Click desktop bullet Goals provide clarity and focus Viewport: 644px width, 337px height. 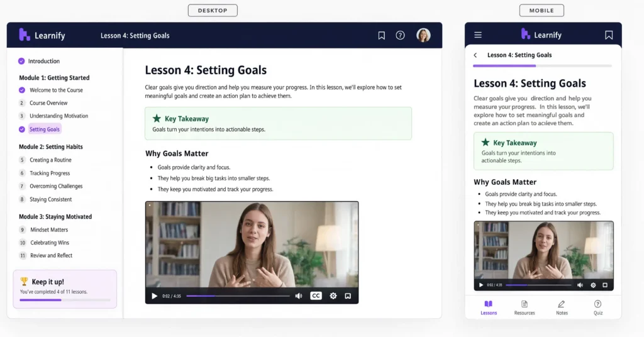(194, 167)
